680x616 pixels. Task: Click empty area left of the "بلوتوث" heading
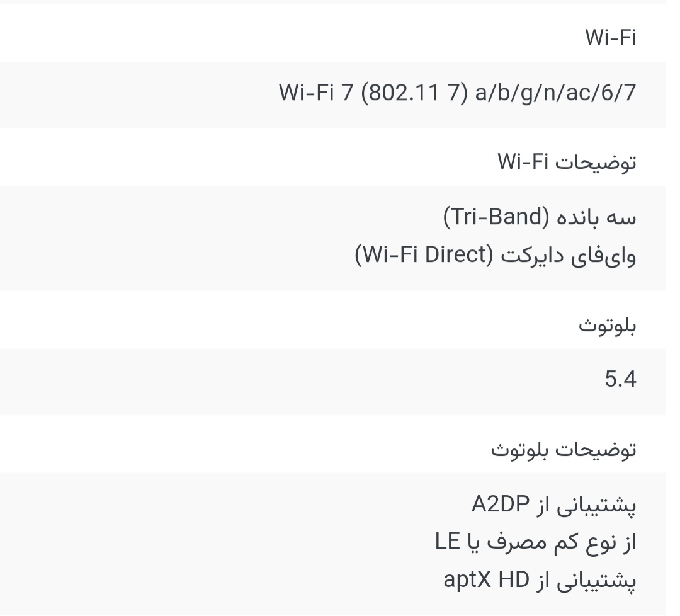coord(283,326)
